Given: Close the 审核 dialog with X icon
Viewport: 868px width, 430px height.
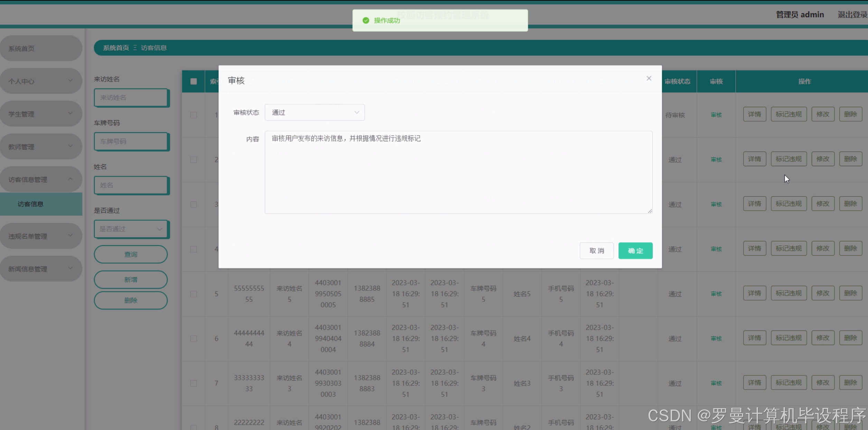Looking at the screenshot, I should click(649, 78).
